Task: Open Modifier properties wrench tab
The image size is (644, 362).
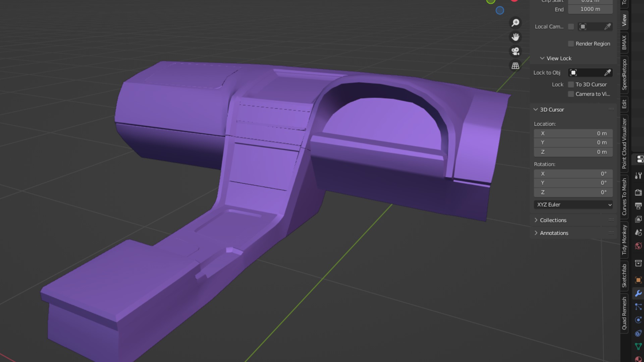Action: point(638,293)
